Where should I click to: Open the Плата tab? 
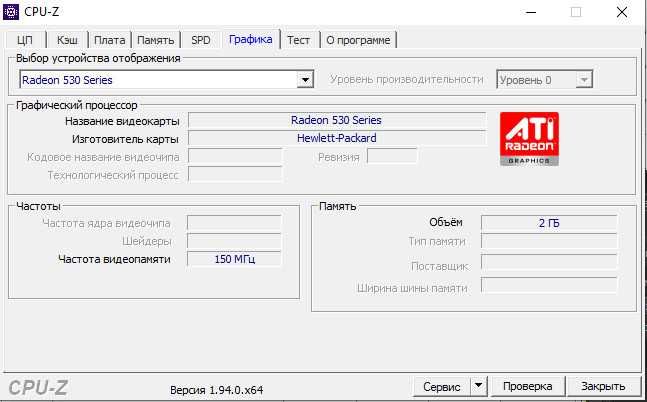[109, 40]
